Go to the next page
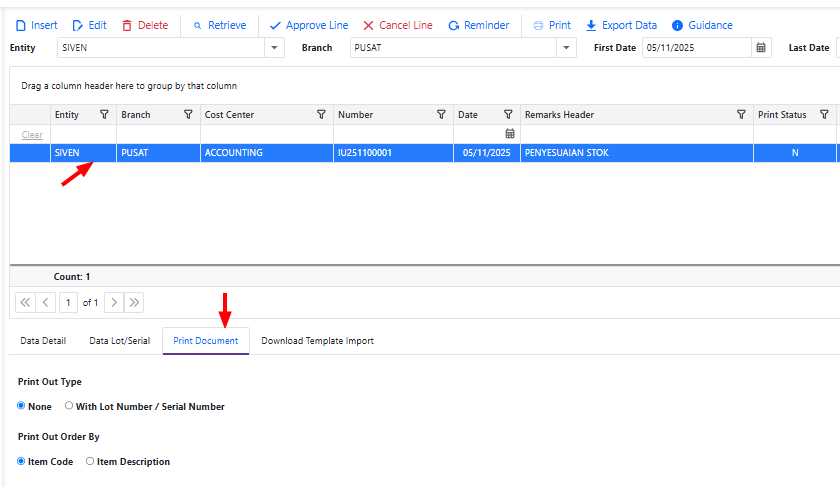 coord(114,303)
